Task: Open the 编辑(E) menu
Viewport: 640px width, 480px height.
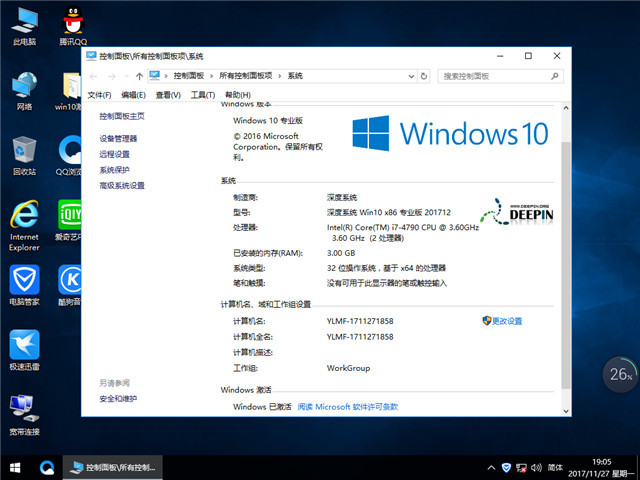Action: pos(133,95)
